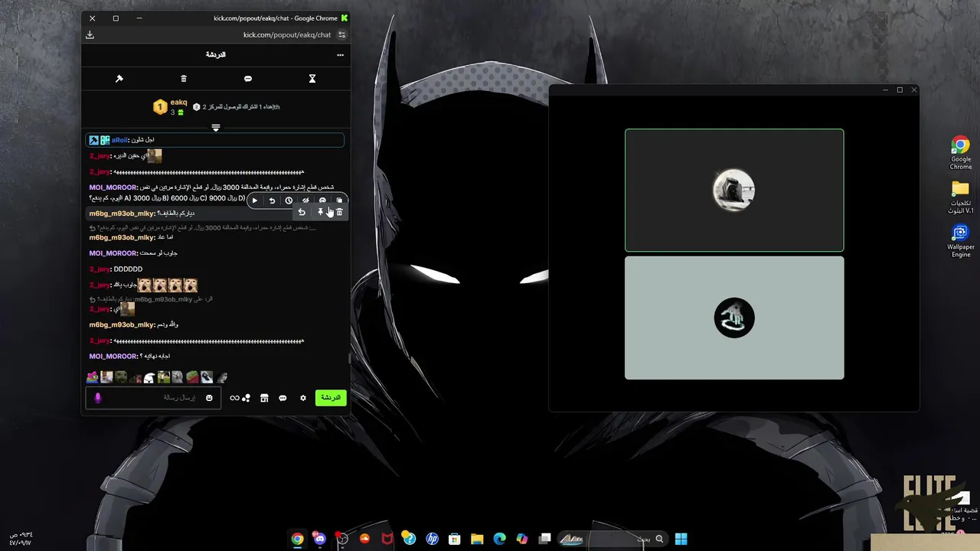Focus the send message input field
The width and height of the screenshot is (980, 551).
click(153, 398)
